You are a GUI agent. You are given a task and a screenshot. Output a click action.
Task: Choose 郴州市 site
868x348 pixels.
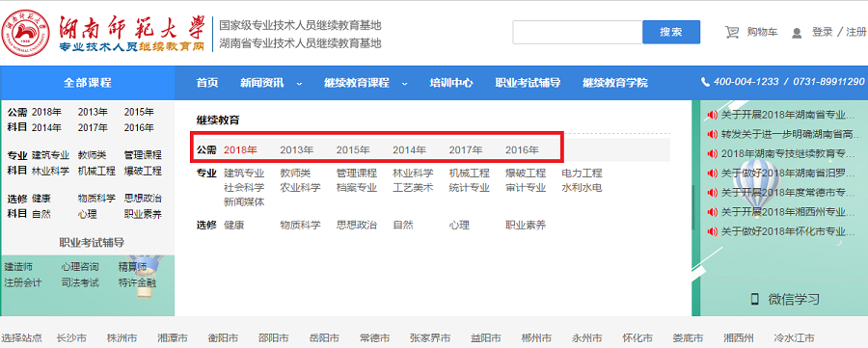pyautogui.click(x=536, y=338)
